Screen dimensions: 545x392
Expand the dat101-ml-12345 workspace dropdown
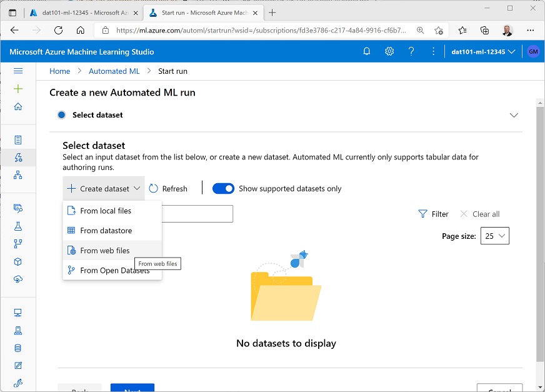482,51
